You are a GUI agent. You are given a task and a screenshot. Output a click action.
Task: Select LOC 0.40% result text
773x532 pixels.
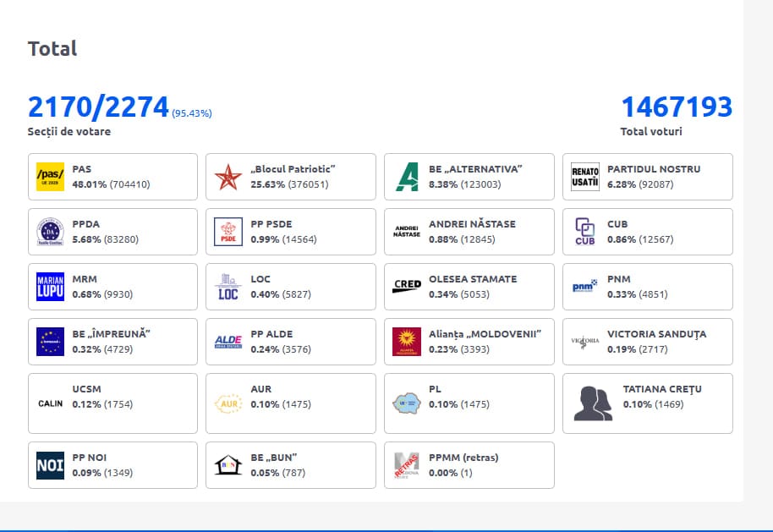pos(281,294)
